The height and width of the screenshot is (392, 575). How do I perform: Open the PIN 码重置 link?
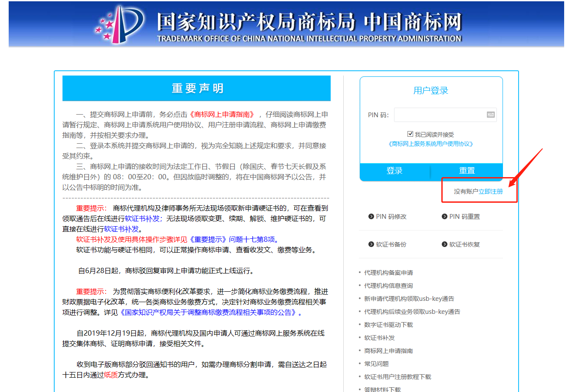coord(464,217)
